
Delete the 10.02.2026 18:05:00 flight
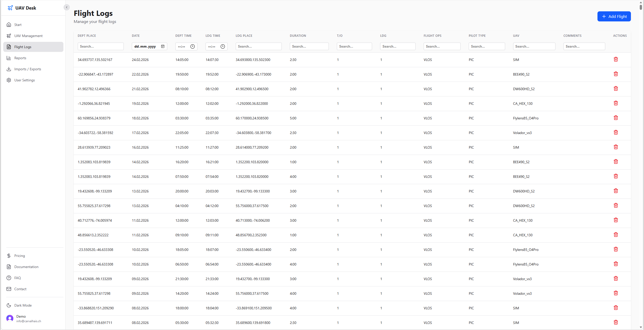coord(616,249)
